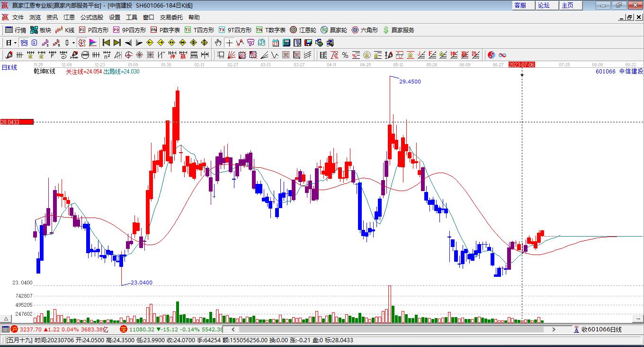The height and width of the screenshot is (347, 644).
Task: Jump to first bar icon
Action: [x=106, y=43]
